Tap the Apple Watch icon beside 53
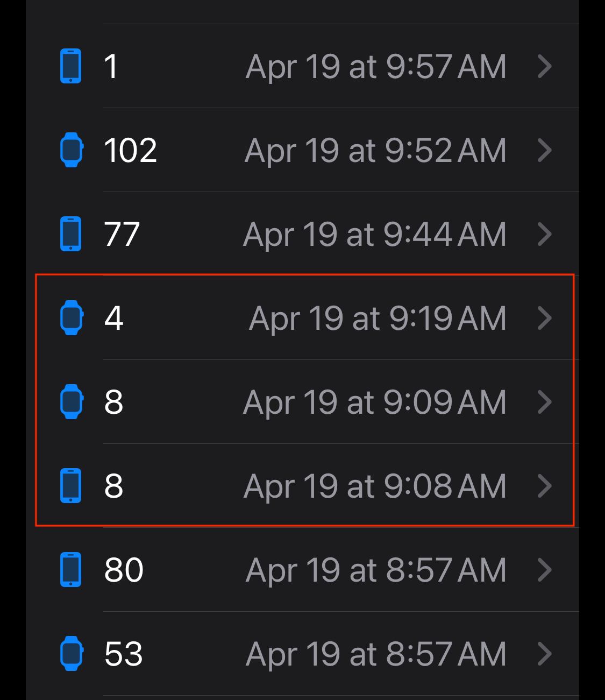The image size is (605, 700). [71, 654]
